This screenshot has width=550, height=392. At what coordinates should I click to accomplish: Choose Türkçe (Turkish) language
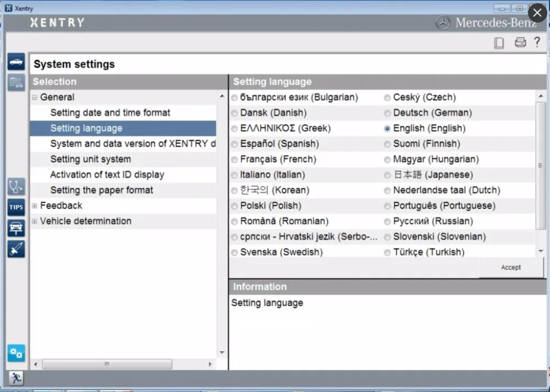click(x=387, y=252)
